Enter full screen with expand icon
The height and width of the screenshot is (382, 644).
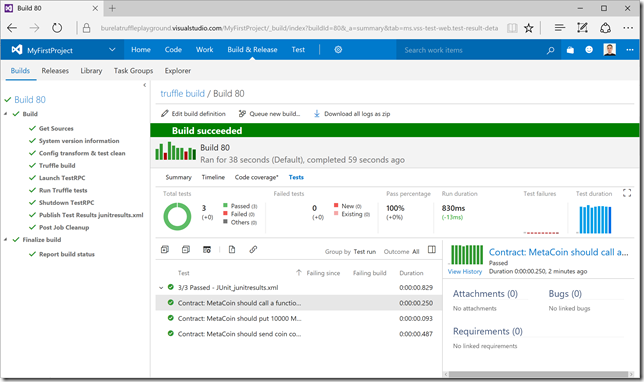click(627, 193)
